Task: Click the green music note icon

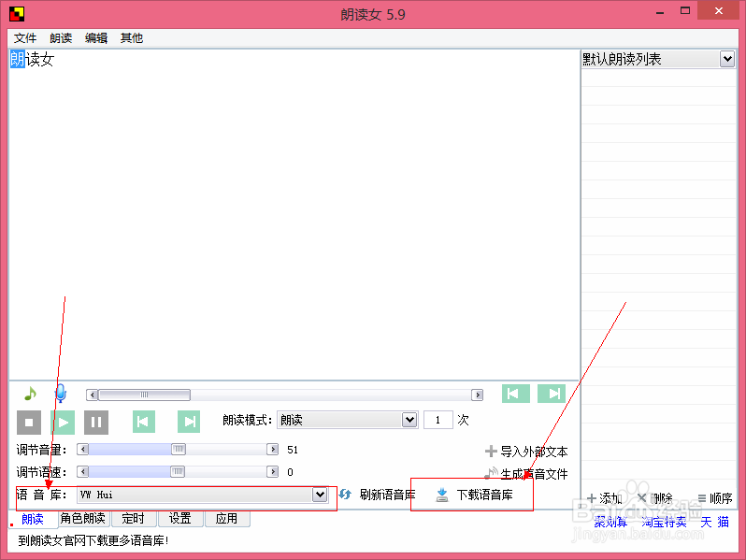Action: pos(30,394)
